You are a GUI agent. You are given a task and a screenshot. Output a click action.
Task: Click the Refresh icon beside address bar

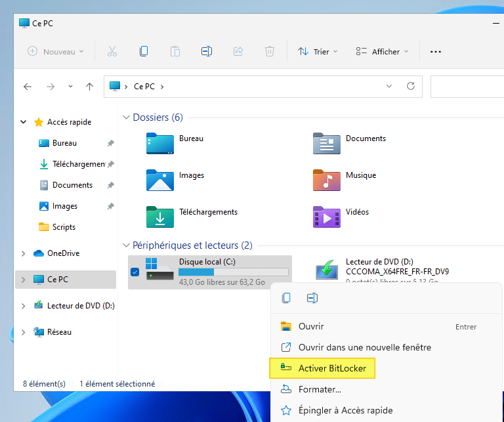[411, 86]
